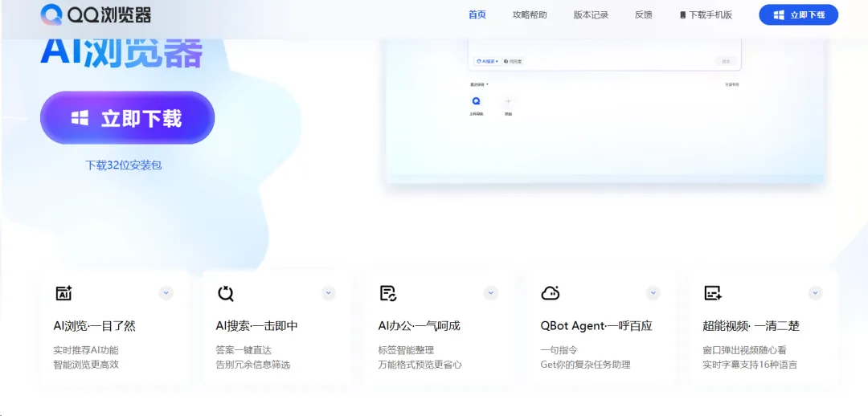Screen dimensions: 868x416
Task: Open 下载手机版 in the header
Action: pos(706,15)
